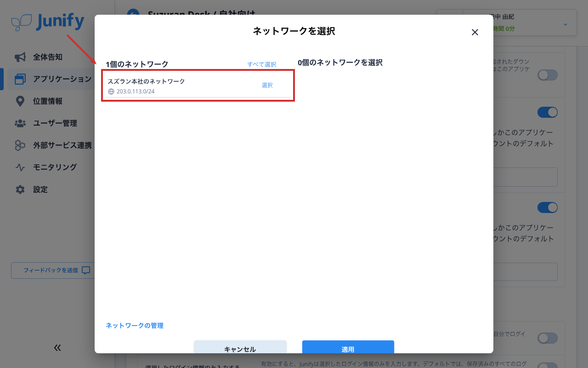This screenshot has width=588, height=368.
Task: Click the モニタリング pulse icon
Action: click(20, 167)
